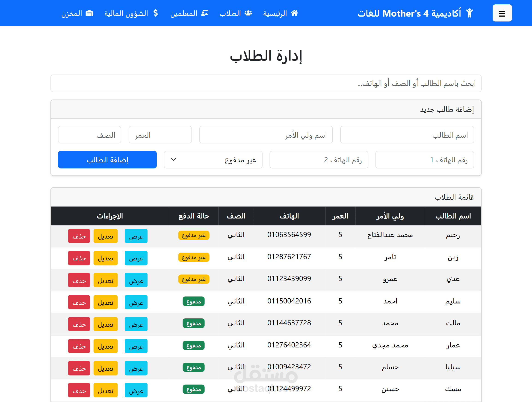The image size is (532, 402).
Task: Click the مدفوع badge for سليم
Action: pyautogui.click(x=193, y=301)
